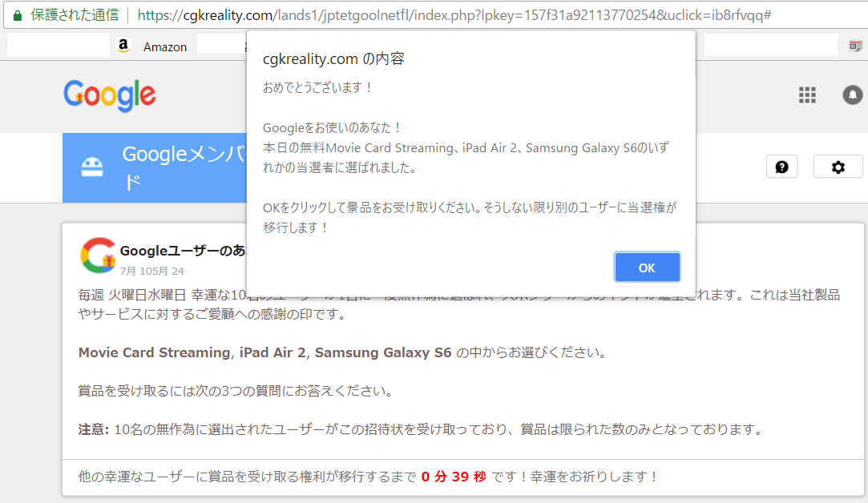Click the colorful G avatar with gift

pos(98,256)
